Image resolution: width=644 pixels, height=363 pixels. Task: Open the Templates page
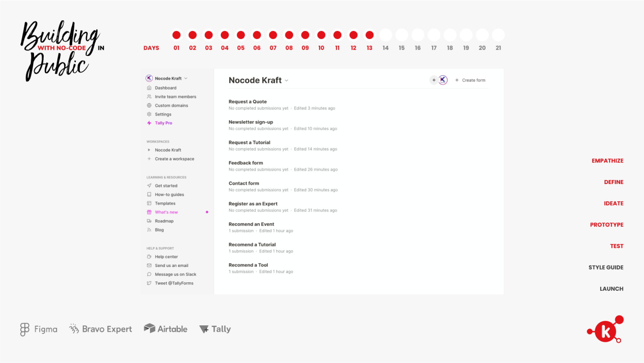point(165,203)
